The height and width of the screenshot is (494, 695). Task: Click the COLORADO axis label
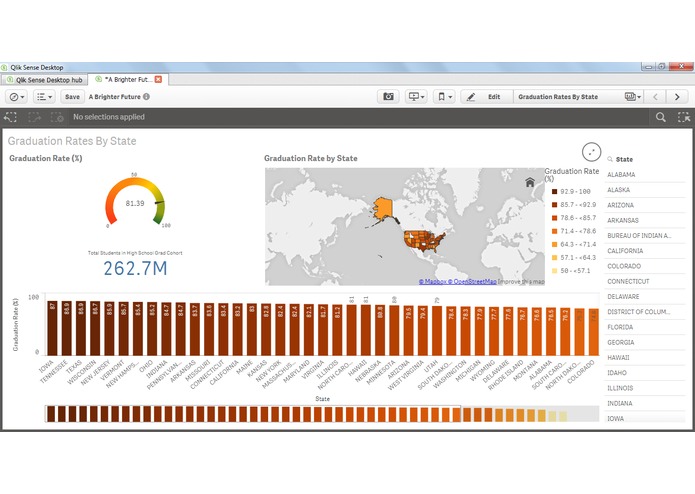581,372
